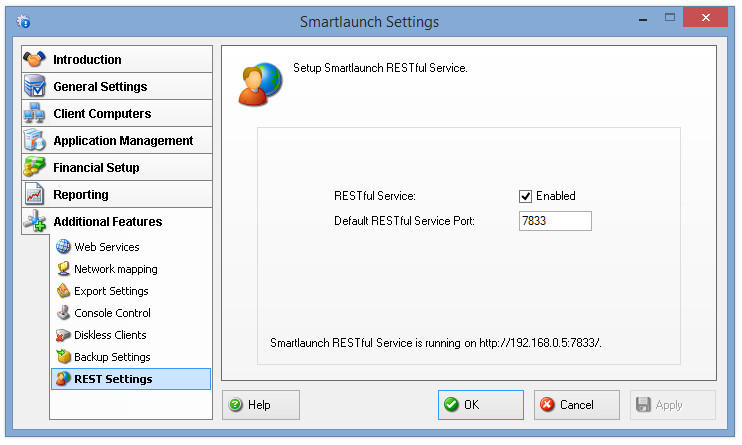Click the Financial Setup icon

pos(35,168)
